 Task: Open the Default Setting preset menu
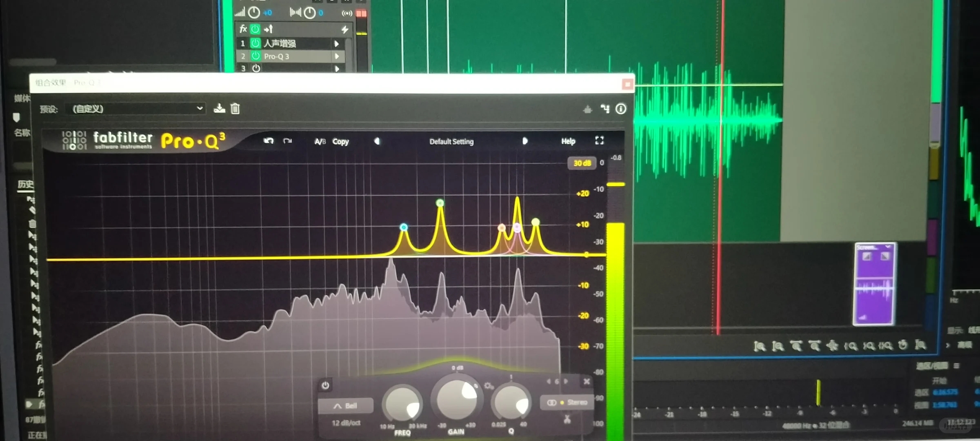[451, 141]
